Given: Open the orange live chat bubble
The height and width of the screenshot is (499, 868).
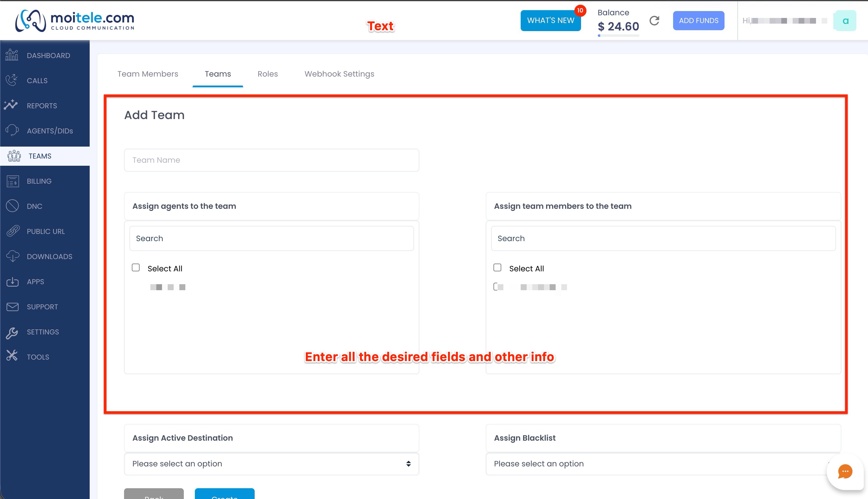Looking at the screenshot, I should [845, 471].
